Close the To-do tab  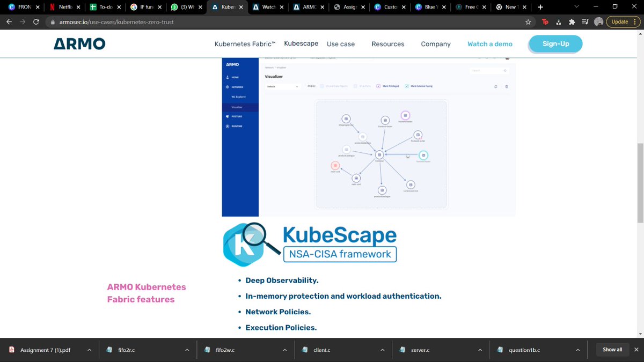point(119,7)
